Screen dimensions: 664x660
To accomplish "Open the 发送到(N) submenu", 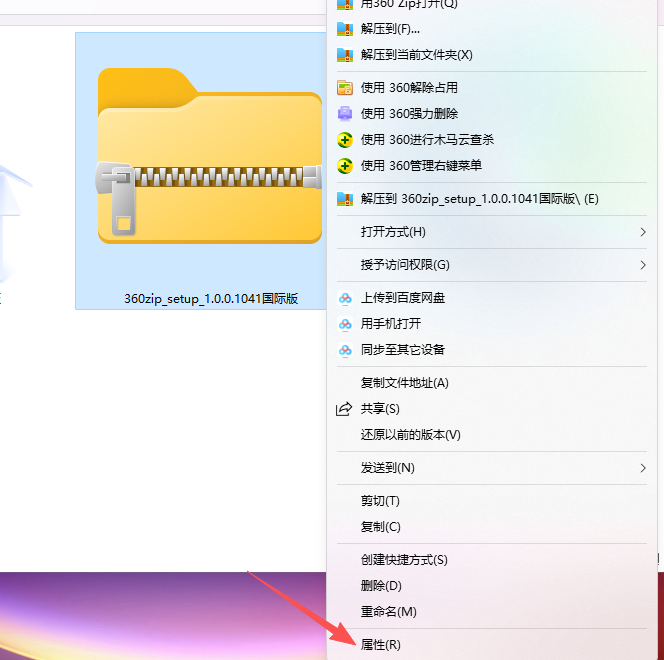I will (x=492, y=468).
